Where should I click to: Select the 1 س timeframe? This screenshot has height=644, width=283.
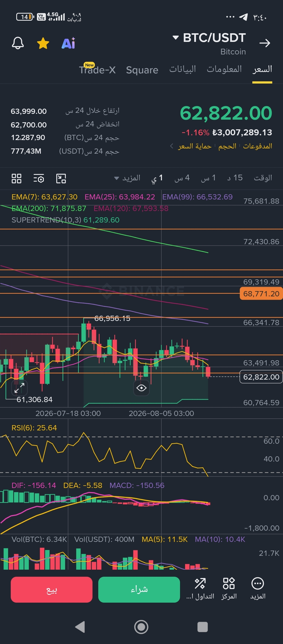208,178
